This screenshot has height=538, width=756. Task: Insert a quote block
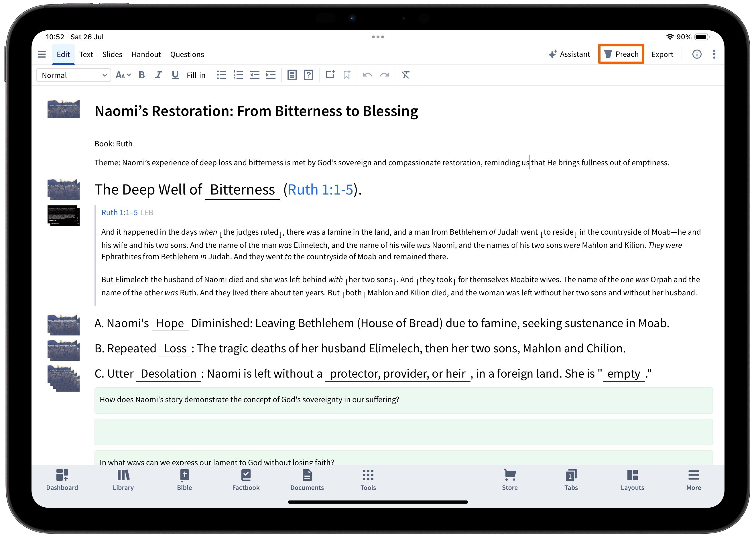point(292,75)
